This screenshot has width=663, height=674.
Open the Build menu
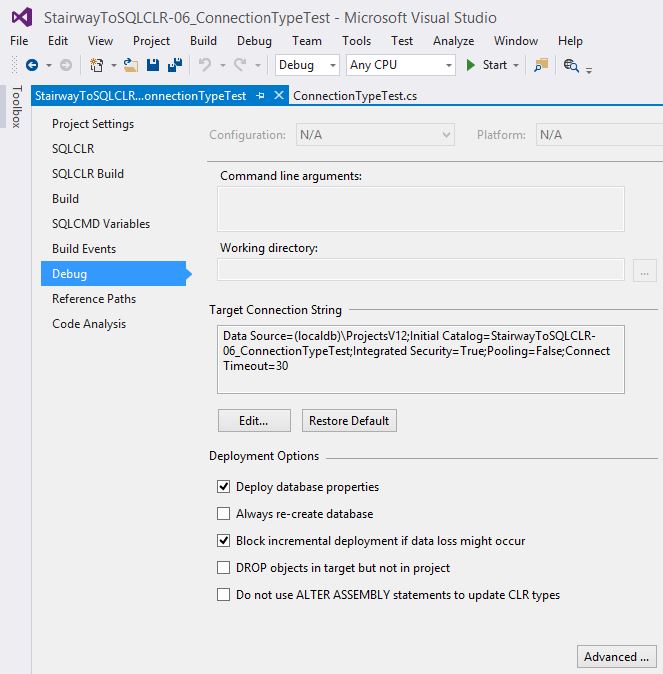203,41
